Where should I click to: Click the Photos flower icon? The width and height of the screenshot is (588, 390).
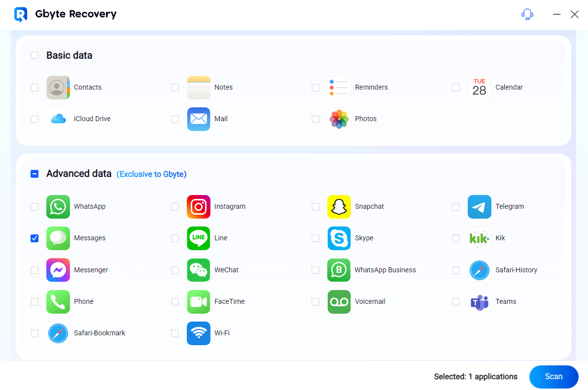pyautogui.click(x=339, y=119)
